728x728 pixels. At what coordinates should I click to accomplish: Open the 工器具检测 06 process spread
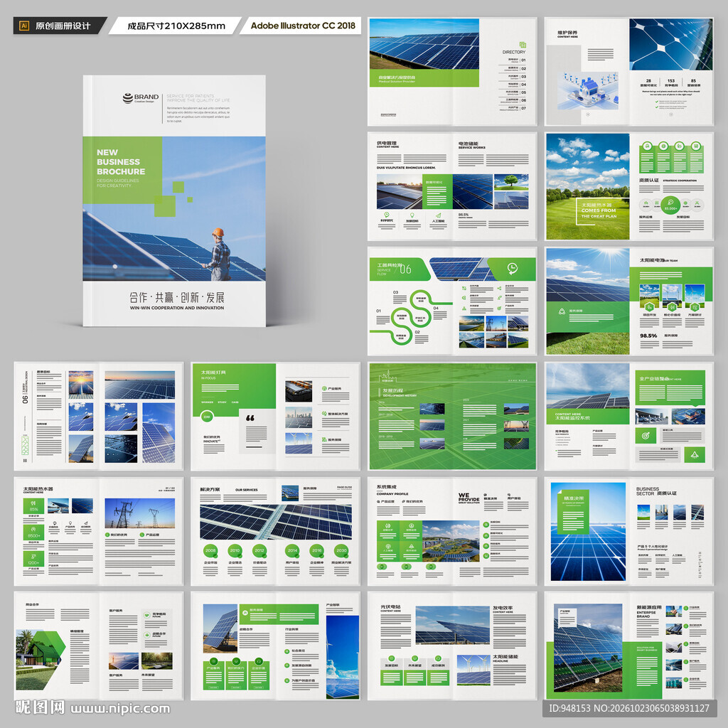452,301
